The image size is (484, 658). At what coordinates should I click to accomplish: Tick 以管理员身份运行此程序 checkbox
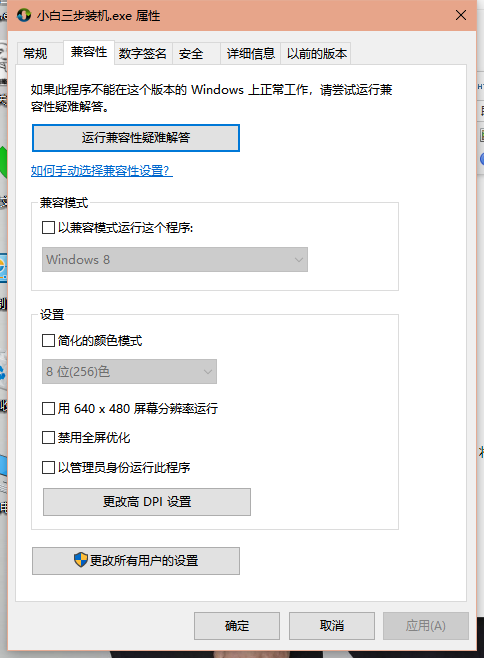[x=48, y=467]
